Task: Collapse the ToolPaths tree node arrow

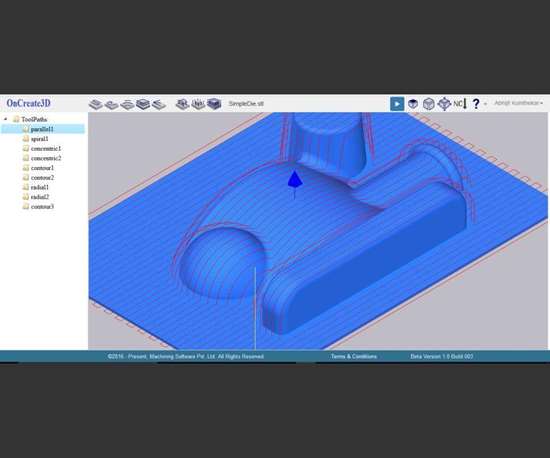Action: click(x=6, y=119)
